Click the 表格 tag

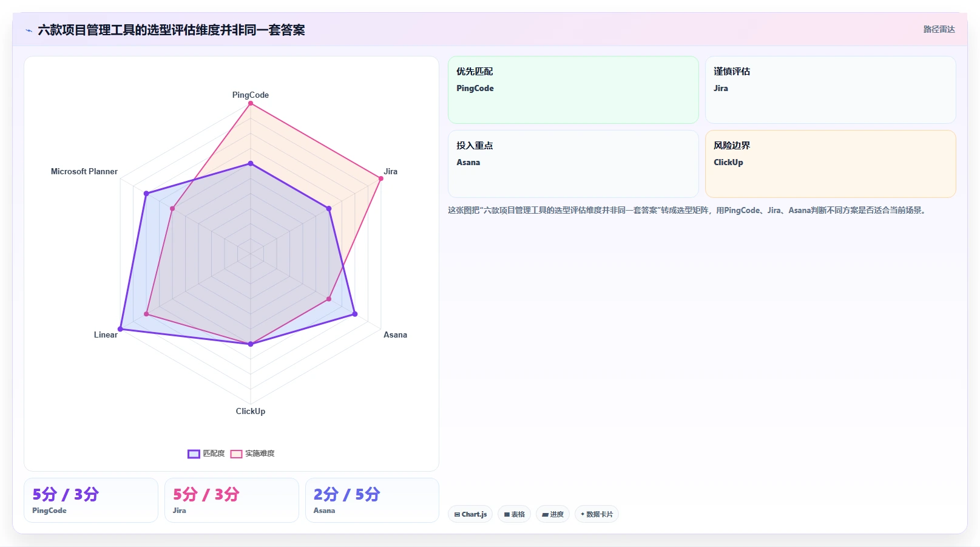(x=514, y=514)
